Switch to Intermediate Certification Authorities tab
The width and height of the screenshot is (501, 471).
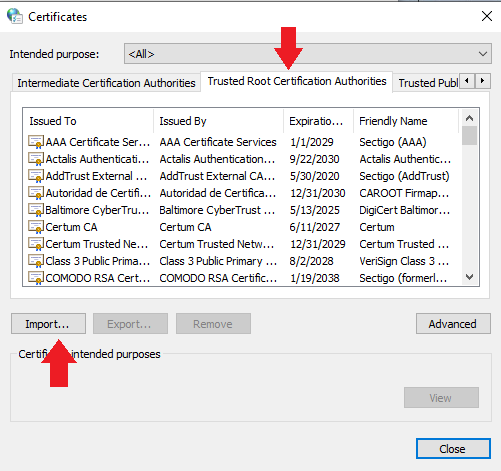point(106,83)
